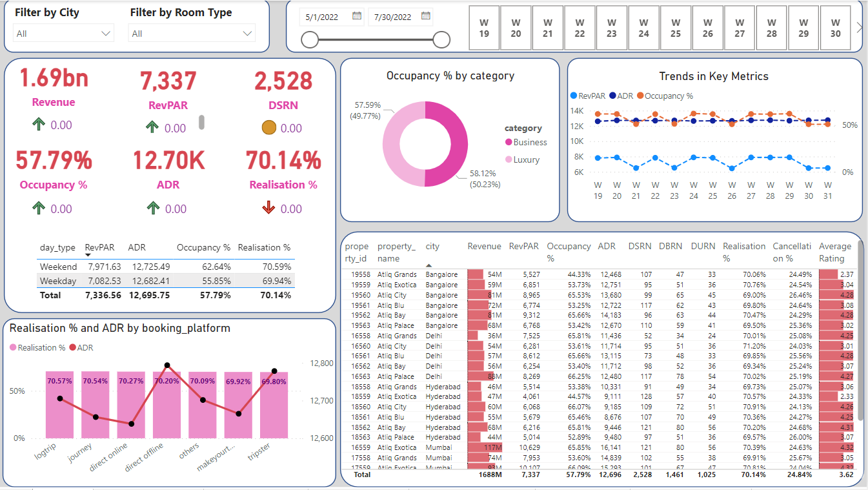Screen dimensions: 868x490
Task: Expand more weeks with the right chevron
Action: [859, 26]
